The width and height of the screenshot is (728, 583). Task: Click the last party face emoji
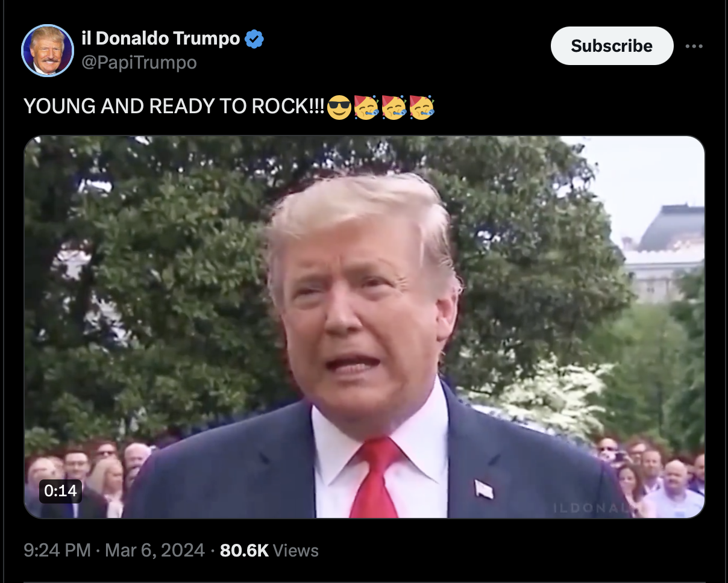[x=421, y=107]
